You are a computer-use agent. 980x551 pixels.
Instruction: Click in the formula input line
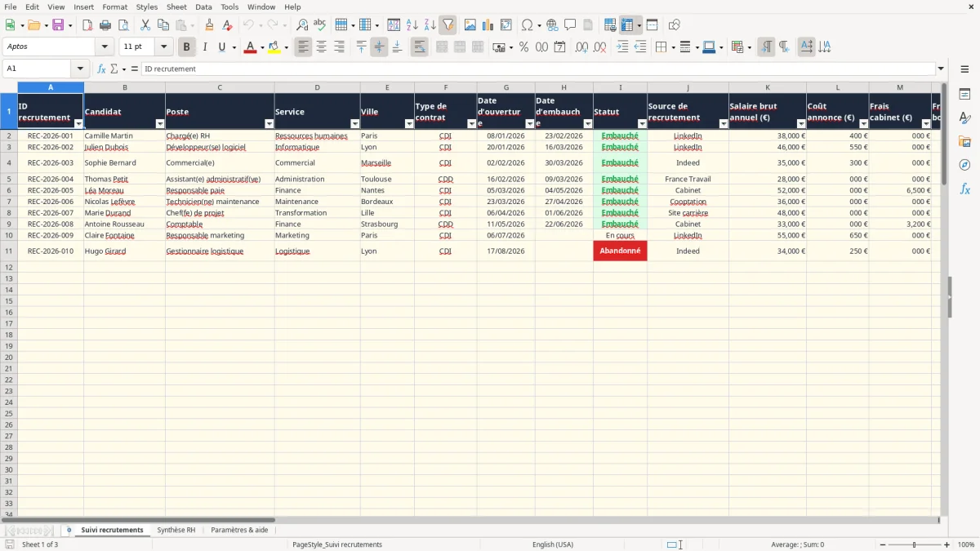pyautogui.click(x=537, y=69)
